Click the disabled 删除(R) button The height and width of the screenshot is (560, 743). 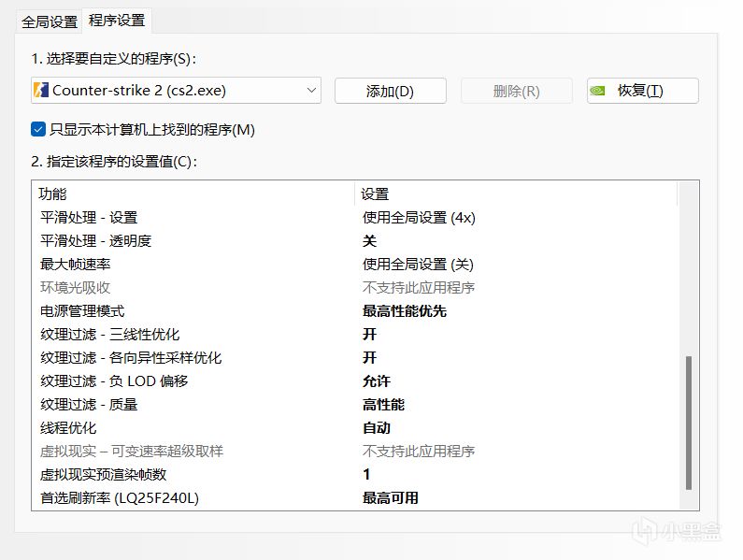click(x=517, y=91)
